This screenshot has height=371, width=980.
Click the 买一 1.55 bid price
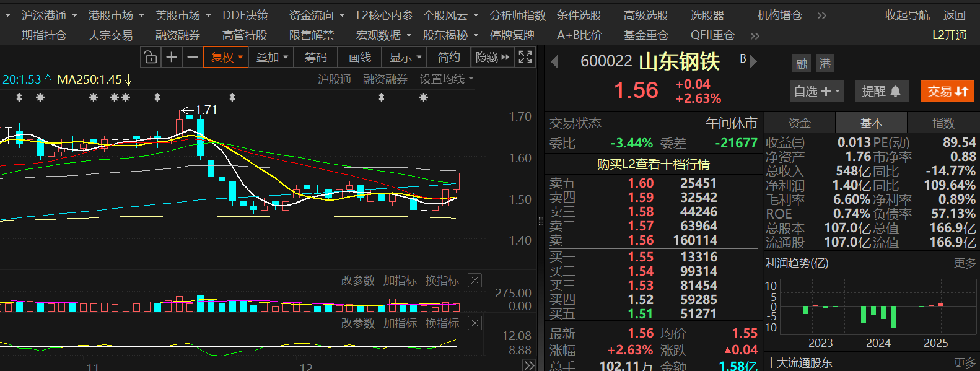tap(641, 257)
